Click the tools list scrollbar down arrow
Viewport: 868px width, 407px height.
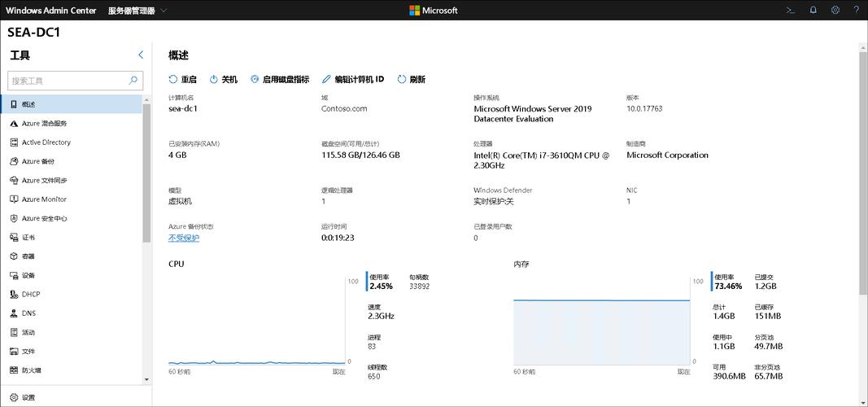146,379
